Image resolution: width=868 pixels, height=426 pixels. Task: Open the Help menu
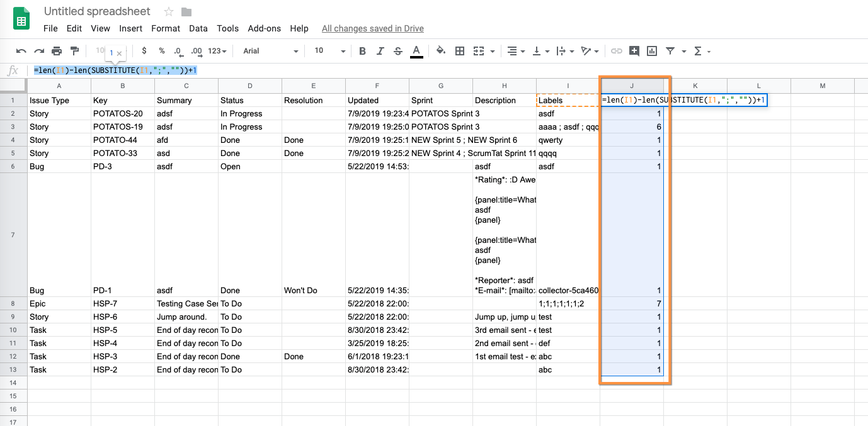(299, 28)
